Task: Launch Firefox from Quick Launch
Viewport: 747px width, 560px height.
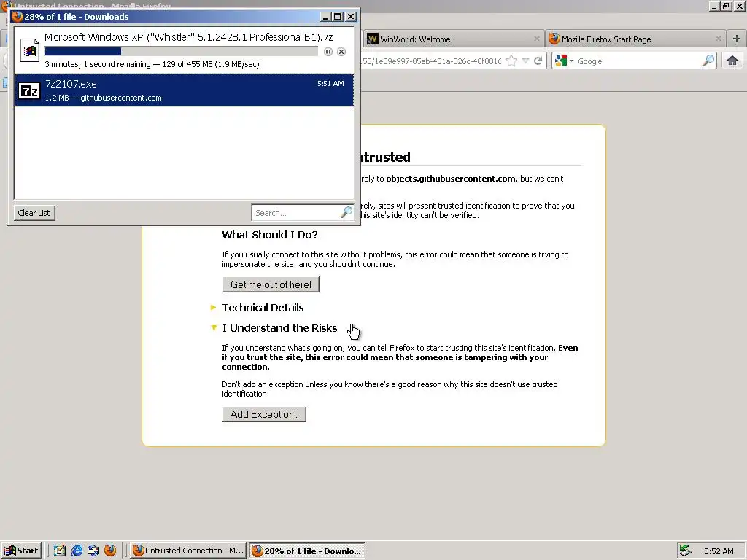Action: coord(110,551)
